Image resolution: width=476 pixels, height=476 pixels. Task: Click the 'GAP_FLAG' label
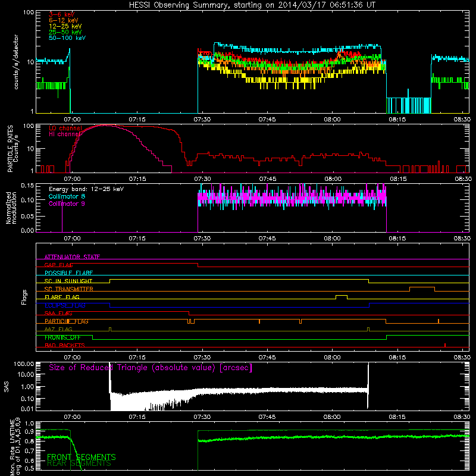coord(58,265)
